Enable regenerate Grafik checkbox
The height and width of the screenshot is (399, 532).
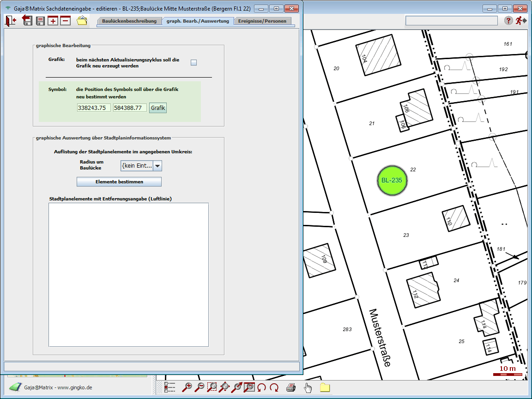click(194, 63)
